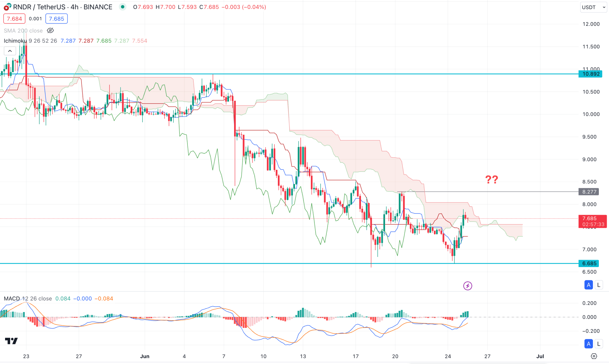Click the blue buy price 7.685

tap(56, 19)
